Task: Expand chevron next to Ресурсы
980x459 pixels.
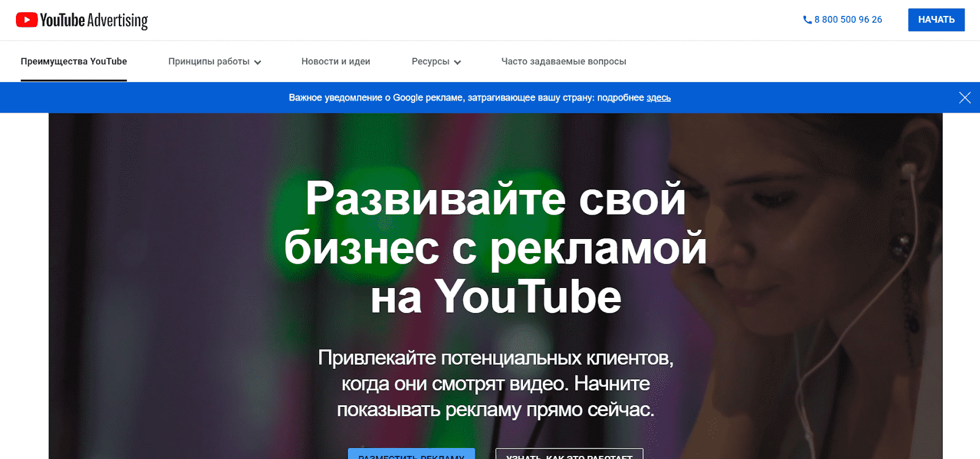Action: point(458,63)
